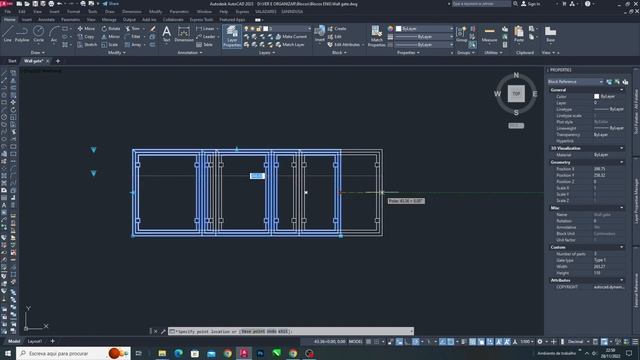
Task: Toggle the layer on/off lightbulb
Action: click(x=247, y=29)
